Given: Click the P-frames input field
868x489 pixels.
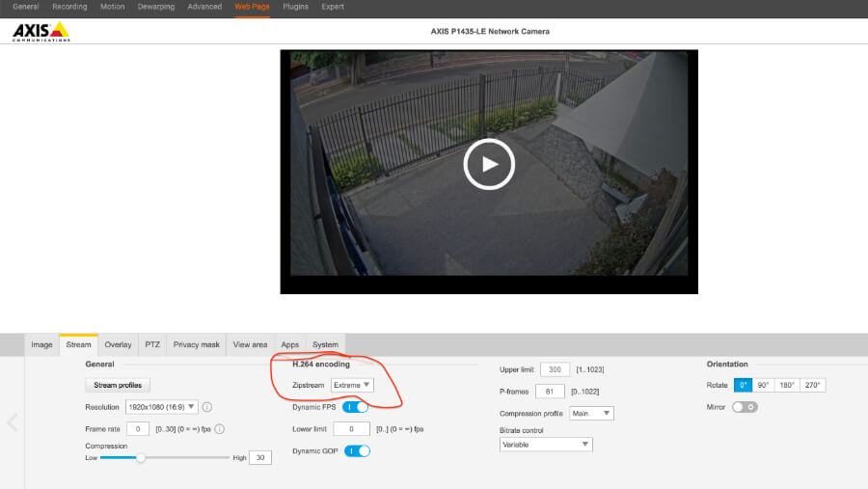Looking at the screenshot, I should click(550, 391).
